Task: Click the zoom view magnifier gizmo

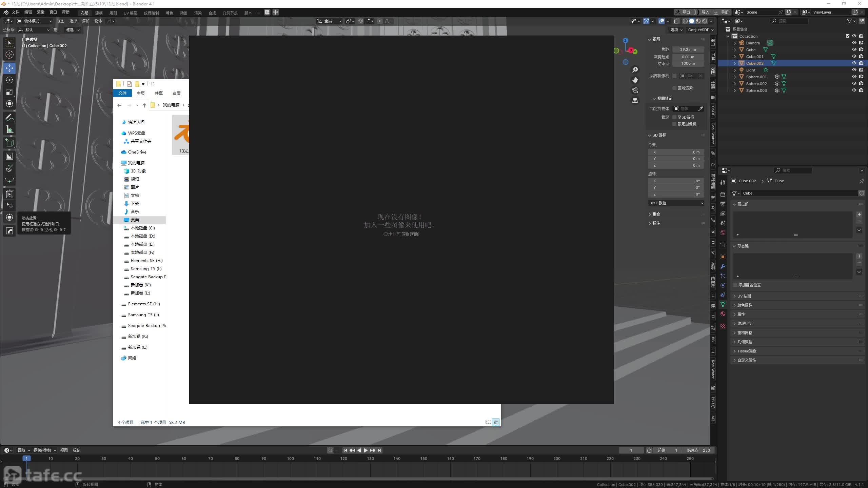Action: (635, 70)
